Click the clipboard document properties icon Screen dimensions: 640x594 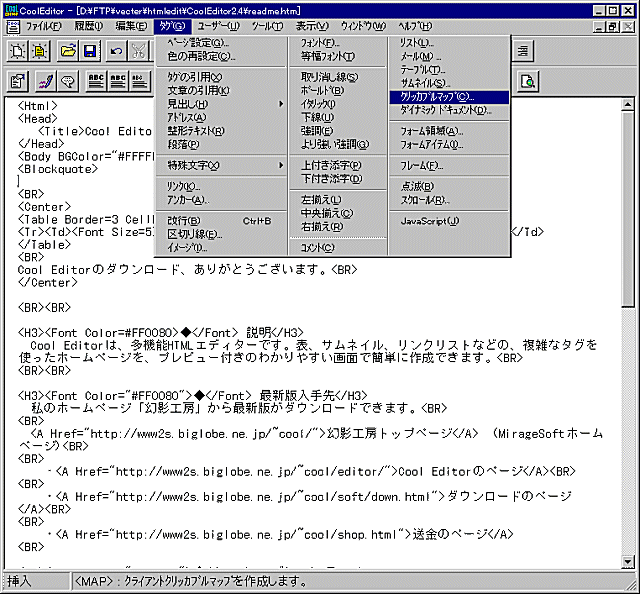(18, 81)
